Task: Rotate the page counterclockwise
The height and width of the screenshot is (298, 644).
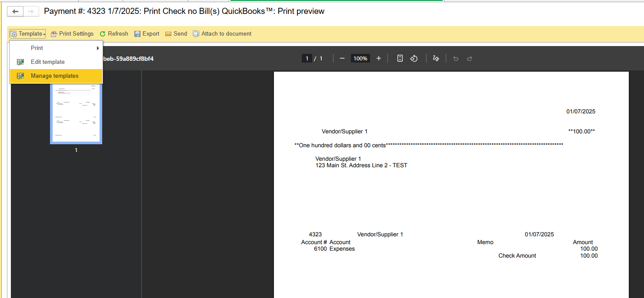Action: pyautogui.click(x=414, y=59)
